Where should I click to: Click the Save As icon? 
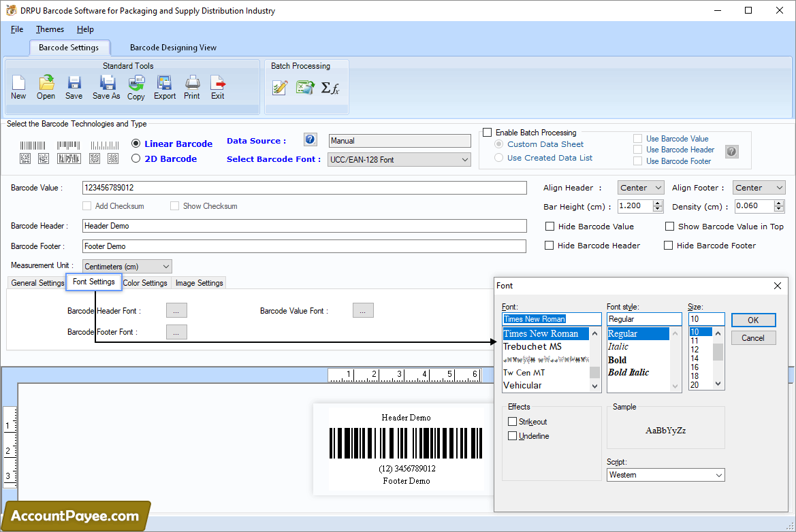pos(106,86)
